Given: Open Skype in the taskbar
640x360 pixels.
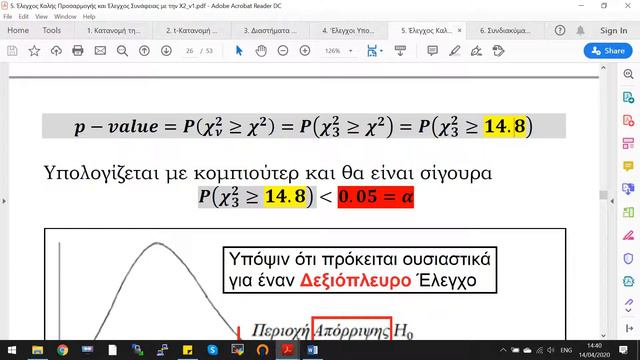Looking at the screenshot, I should (x=212, y=350).
